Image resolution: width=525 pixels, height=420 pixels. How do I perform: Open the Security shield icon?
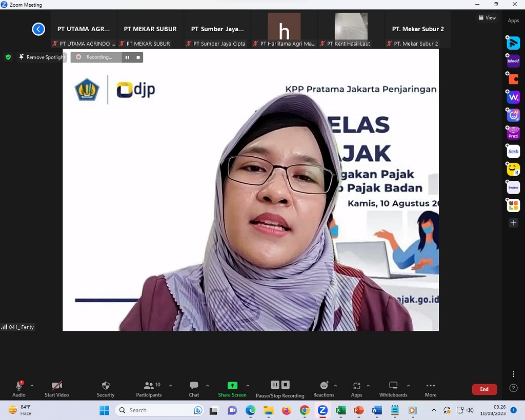tap(106, 386)
